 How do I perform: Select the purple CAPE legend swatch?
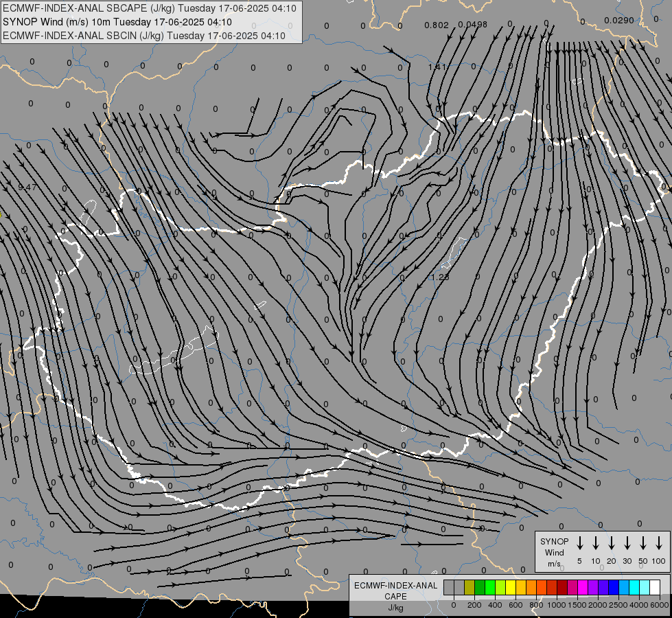593,587
